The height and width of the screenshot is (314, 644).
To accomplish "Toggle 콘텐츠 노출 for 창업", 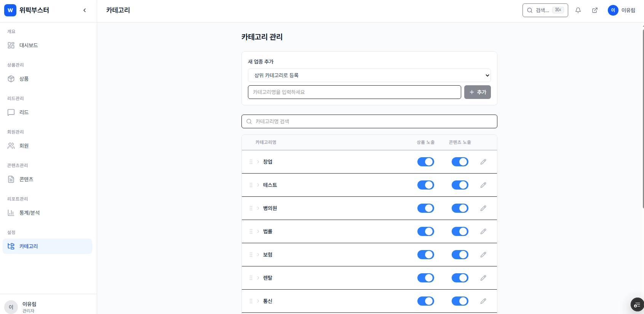I will click(460, 162).
